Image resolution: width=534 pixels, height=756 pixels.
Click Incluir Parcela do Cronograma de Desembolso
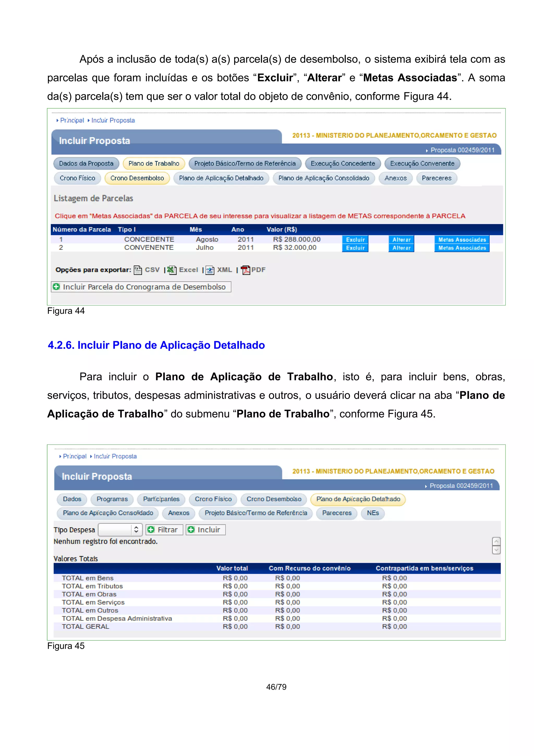(141, 287)
